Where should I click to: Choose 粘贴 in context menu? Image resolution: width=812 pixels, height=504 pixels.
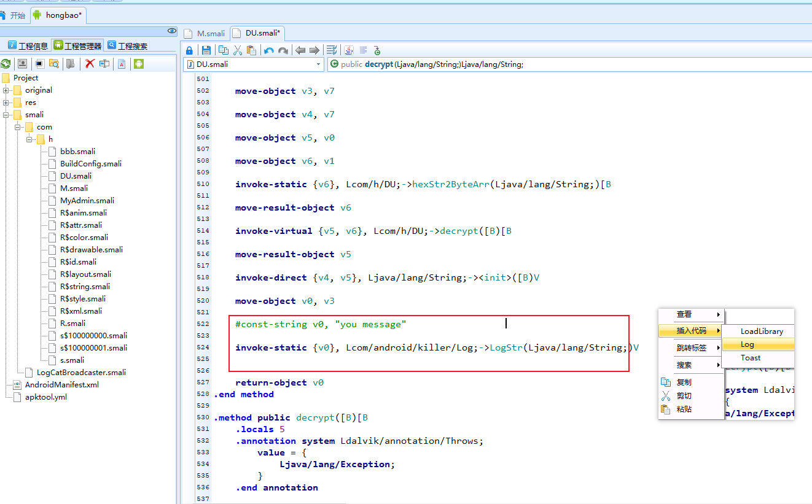(x=692, y=409)
